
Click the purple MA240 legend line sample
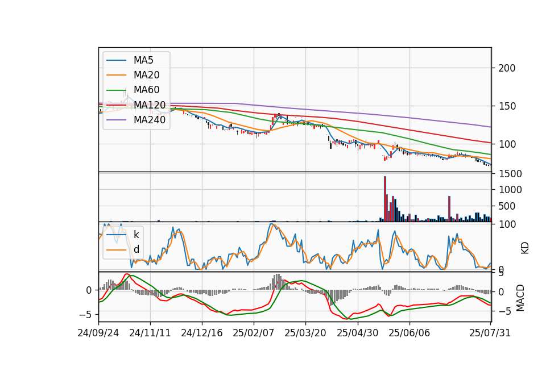[116, 120]
